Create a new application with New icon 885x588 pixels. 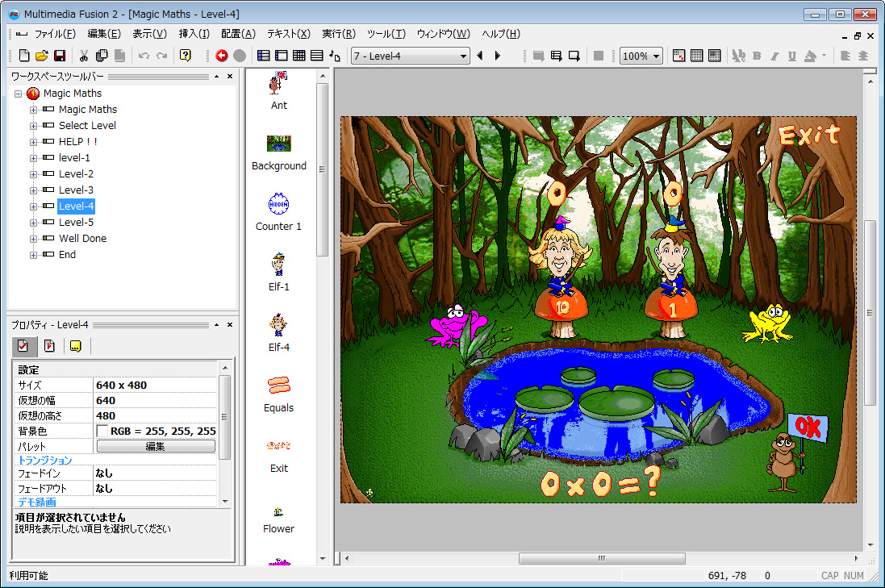(x=24, y=56)
